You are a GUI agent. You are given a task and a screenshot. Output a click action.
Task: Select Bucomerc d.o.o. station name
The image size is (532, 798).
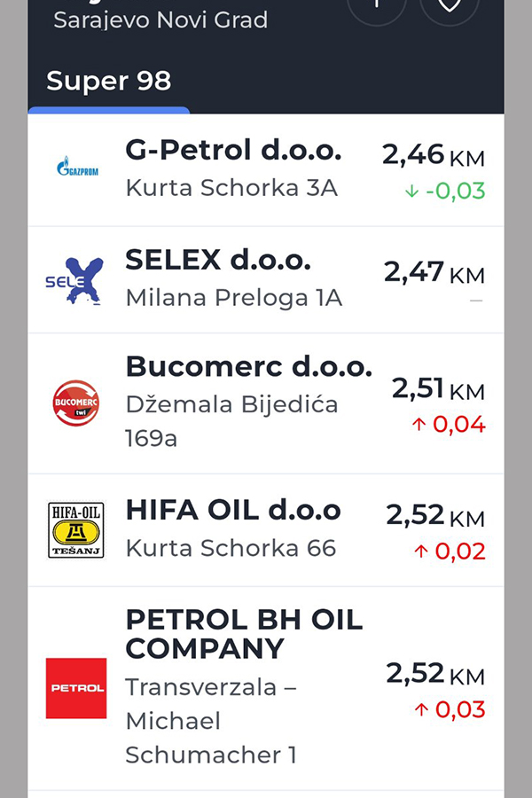click(249, 366)
